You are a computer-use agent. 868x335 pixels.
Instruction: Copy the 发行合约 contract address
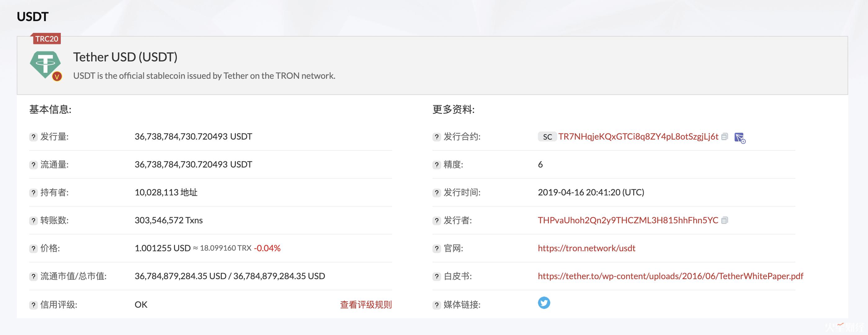724,137
